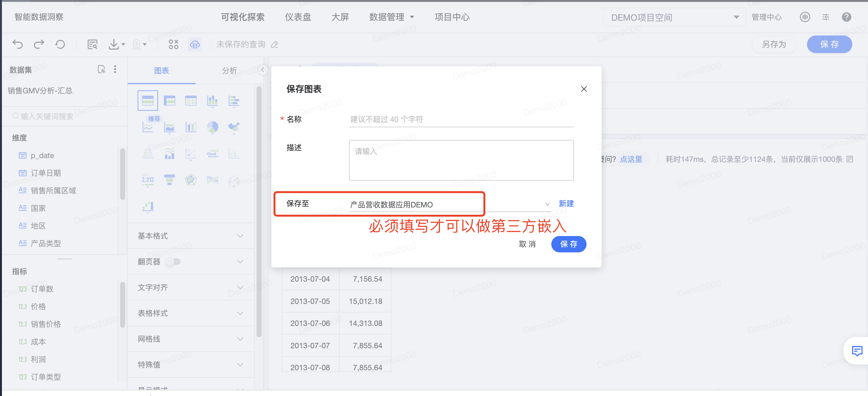Expand the 翻页器 section chevron
868x396 pixels.
(x=240, y=261)
